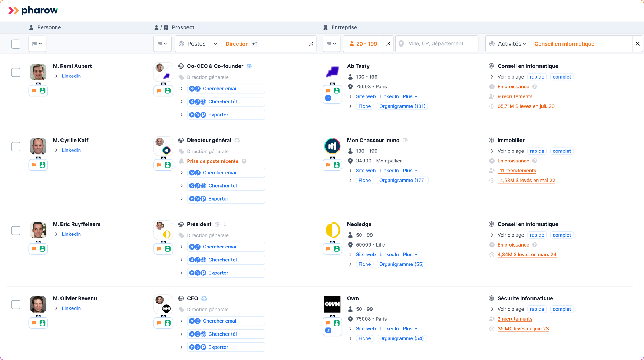Select the Cyrille Keff row checkbox
The width and height of the screenshot is (644, 360).
click(16, 146)
